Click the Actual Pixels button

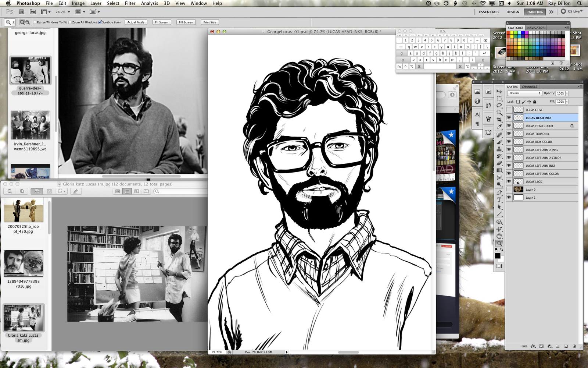[136, 22]
